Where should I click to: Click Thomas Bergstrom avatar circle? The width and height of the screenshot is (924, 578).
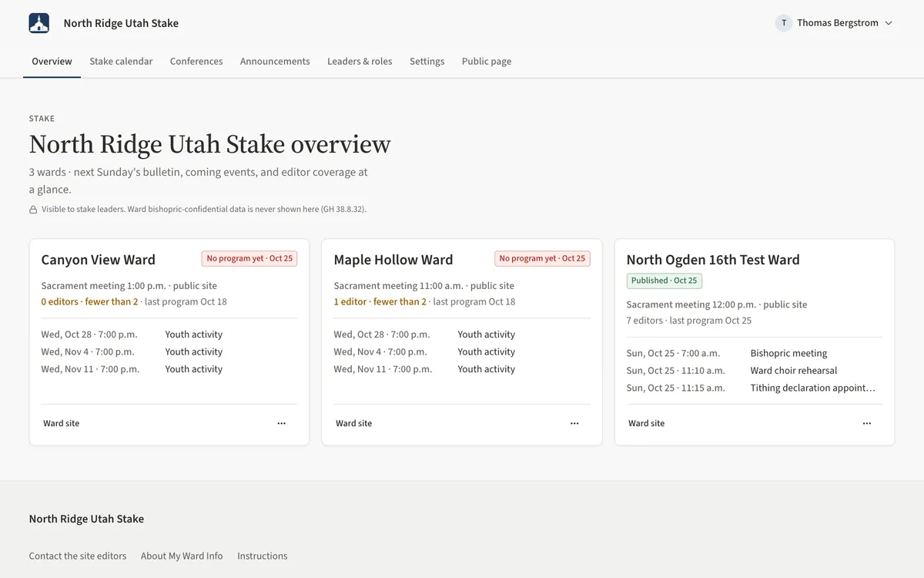pos(784,23)
